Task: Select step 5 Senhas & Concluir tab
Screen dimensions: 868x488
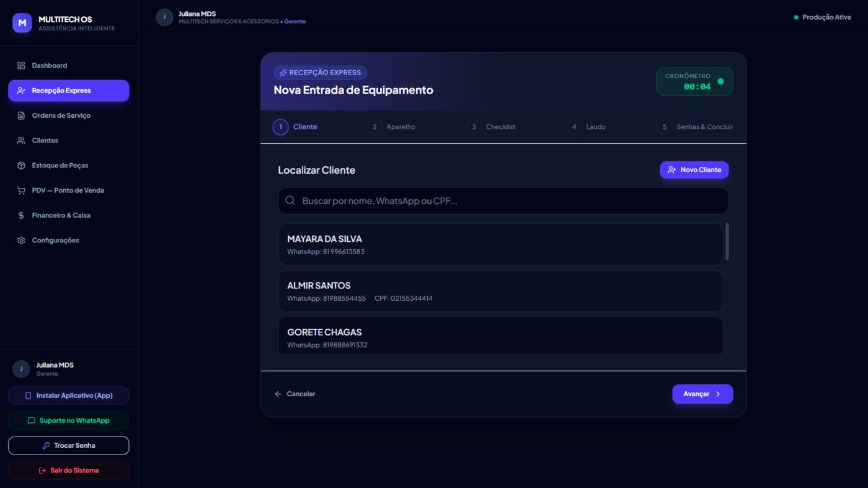Action: [x=695, y=127]
